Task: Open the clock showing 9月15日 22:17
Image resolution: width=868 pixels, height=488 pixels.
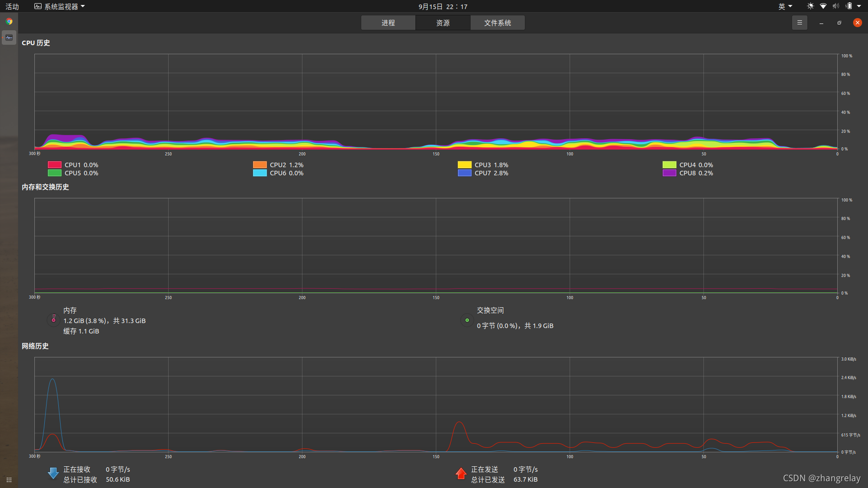Action: [443, 6]
